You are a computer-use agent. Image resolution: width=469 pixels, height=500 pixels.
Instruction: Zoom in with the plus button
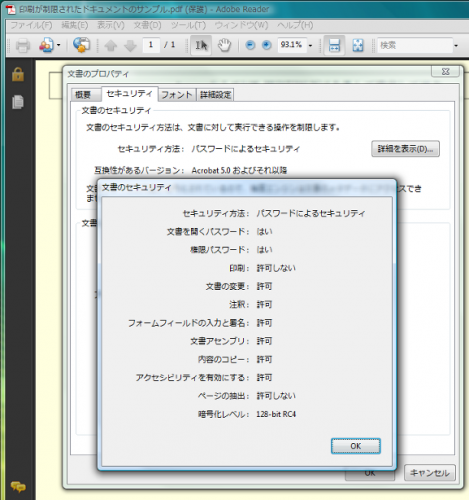(266, 45)
